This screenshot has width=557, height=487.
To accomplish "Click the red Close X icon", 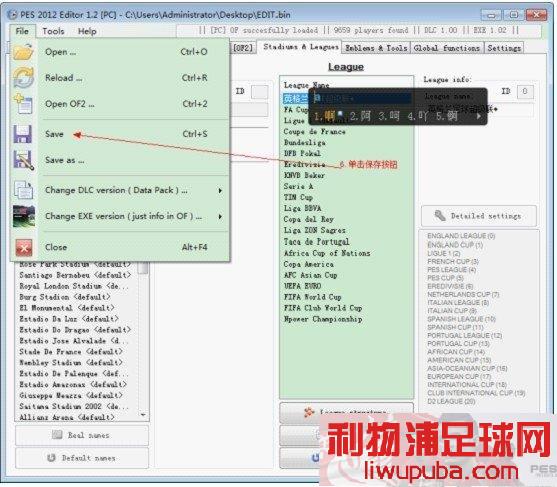I will 24,247.
